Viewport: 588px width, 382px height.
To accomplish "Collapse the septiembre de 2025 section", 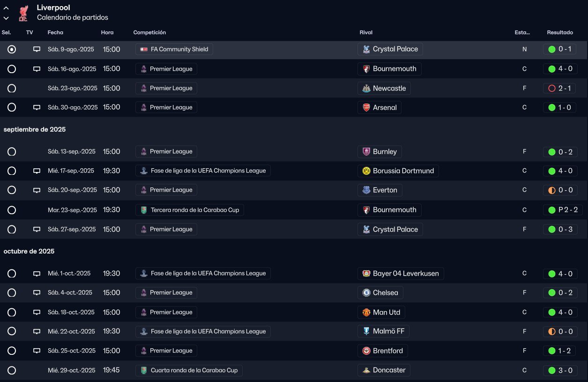I will 35,129.
